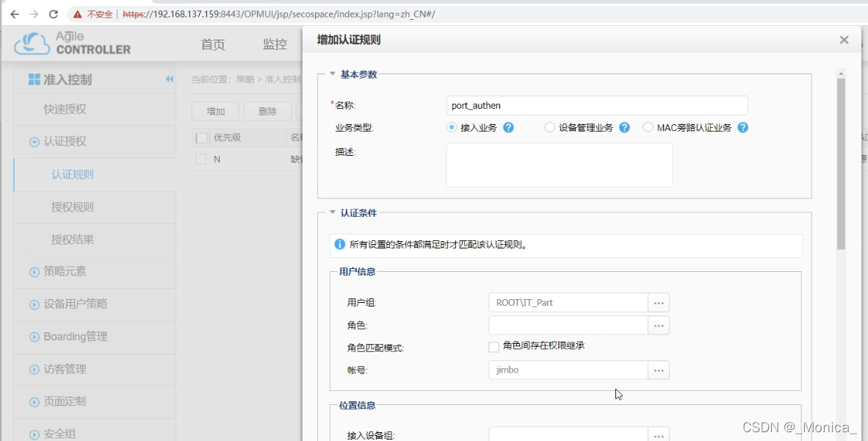Open help icon next to 设备管理业务
This screenshot has height=441, width=868.
coord(624,127)
